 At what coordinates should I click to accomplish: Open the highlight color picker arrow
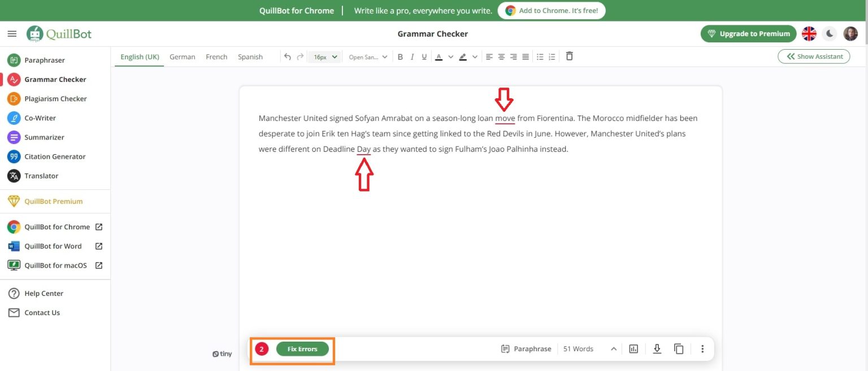click(x=475, y=56)
